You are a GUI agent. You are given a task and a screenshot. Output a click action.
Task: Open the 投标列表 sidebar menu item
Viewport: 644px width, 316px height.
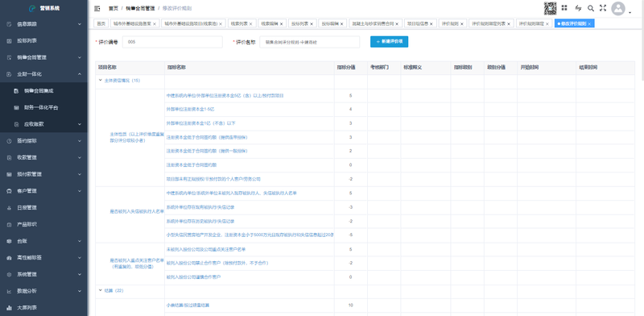(43, 41)
